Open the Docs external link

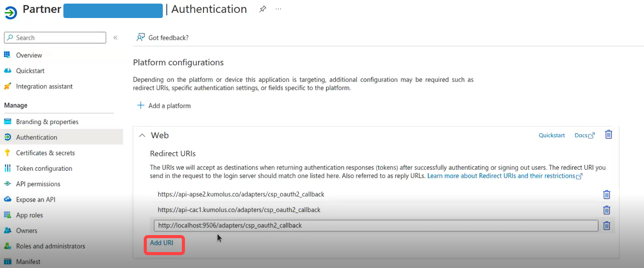point(584,135)
